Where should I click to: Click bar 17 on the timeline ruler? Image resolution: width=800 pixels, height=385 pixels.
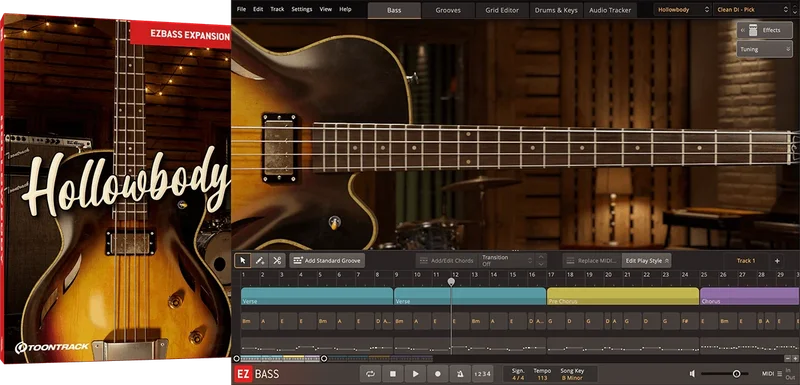click(552, 275)
